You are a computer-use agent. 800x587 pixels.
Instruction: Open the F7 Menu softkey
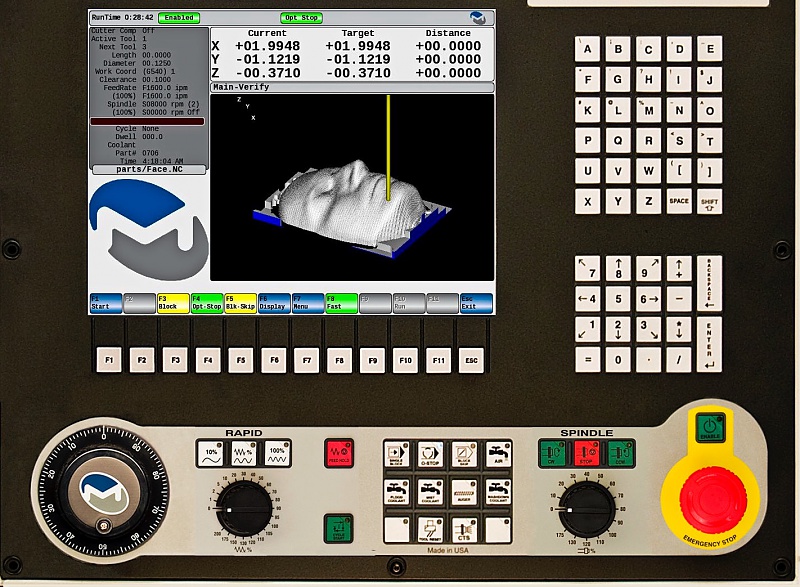point(308,303)
